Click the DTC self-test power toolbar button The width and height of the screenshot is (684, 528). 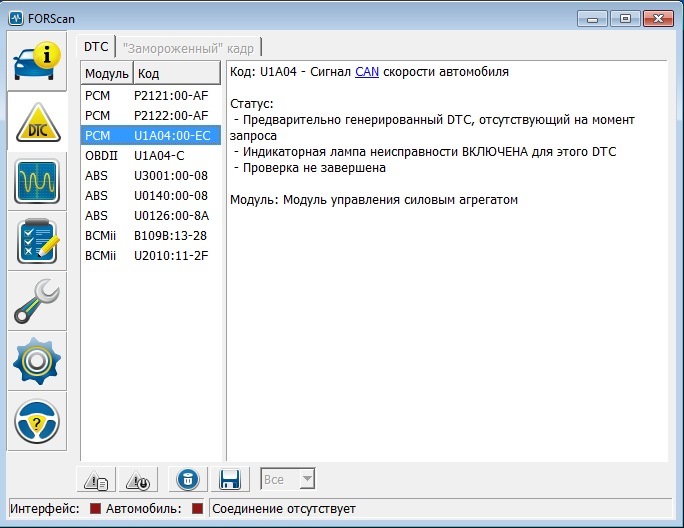pos(138,480)
